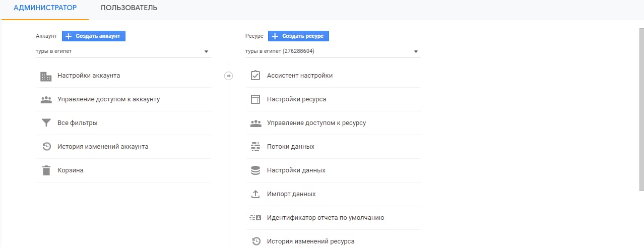Switch to the ПОЛЬЗОВАТЕЛЬ tab
Screen dimensions: 644x247
(129, 8)
